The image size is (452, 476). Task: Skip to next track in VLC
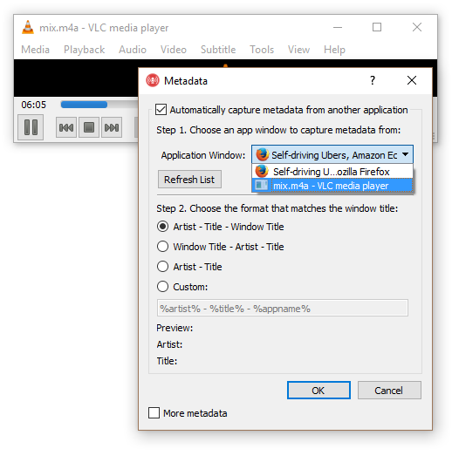(112, 127)
